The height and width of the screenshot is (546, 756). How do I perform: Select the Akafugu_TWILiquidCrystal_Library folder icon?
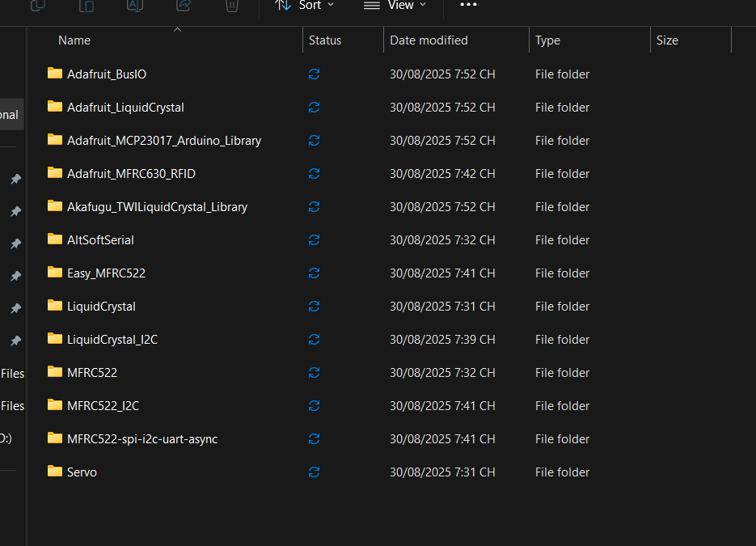point(55,206)
